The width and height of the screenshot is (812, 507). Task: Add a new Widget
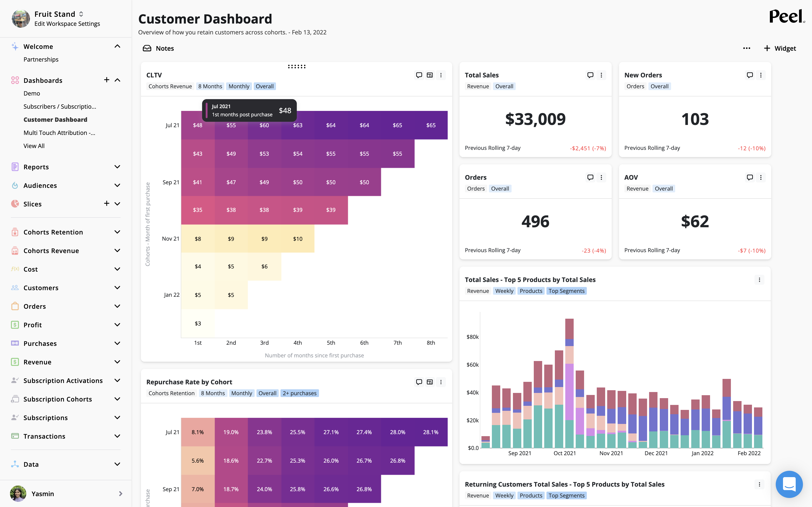pyautogui.click(x=780, y=48)
